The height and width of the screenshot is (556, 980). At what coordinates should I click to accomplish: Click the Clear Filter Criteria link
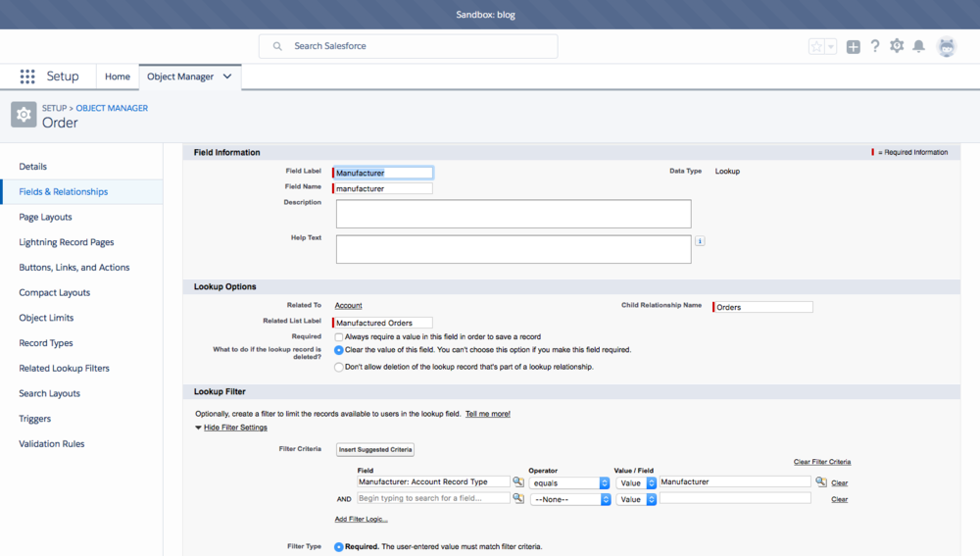821,462
